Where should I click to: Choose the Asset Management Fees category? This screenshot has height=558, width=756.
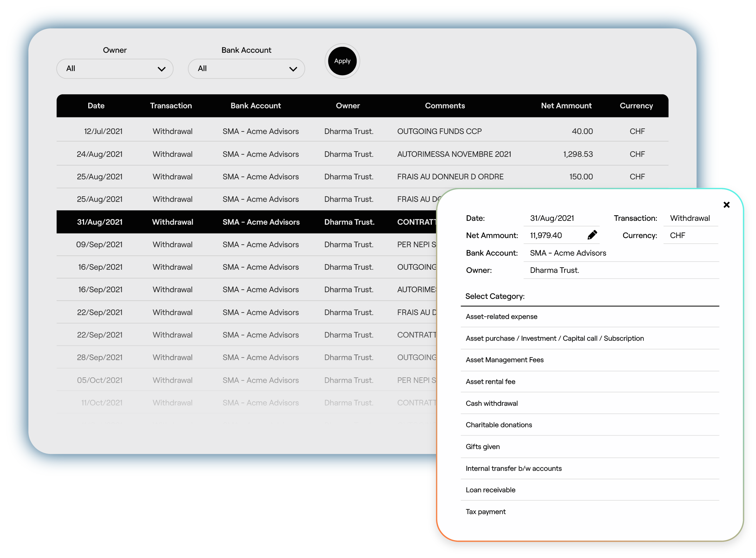505,360
